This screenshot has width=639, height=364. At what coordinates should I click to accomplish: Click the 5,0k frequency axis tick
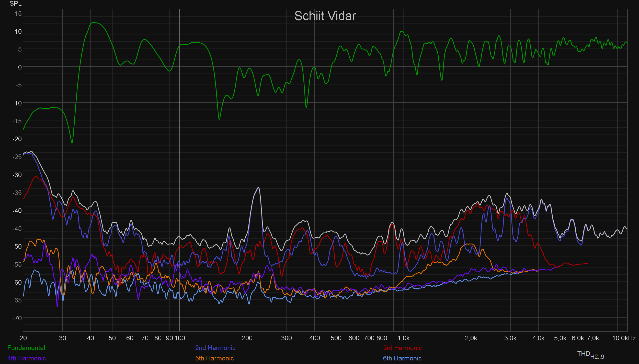pos(560,338)
